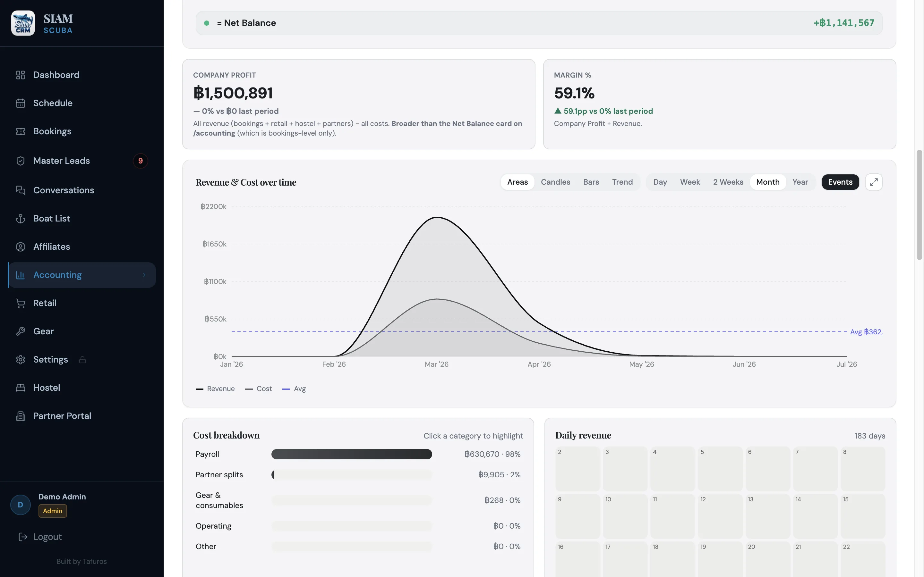Open the Boat List anchor icon
The height and width of the screenshot is (577, 924).
coord(21,218)
